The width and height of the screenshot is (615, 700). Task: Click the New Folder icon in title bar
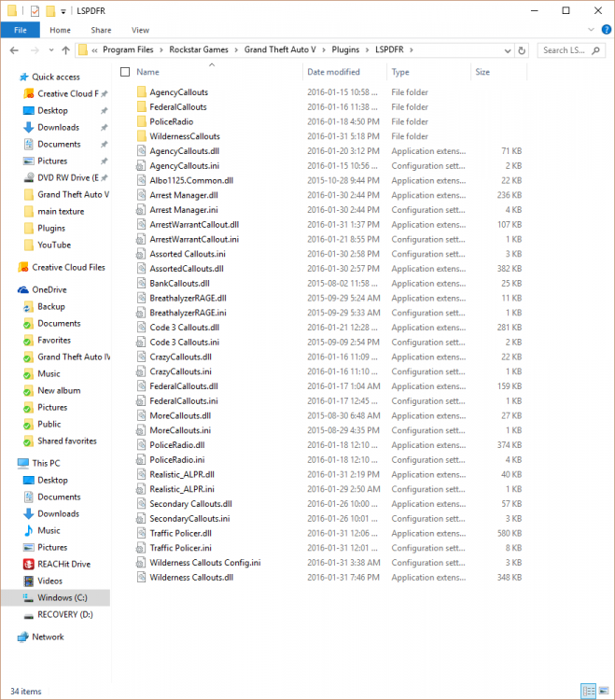pyautogui.click(x=50, y=10)
